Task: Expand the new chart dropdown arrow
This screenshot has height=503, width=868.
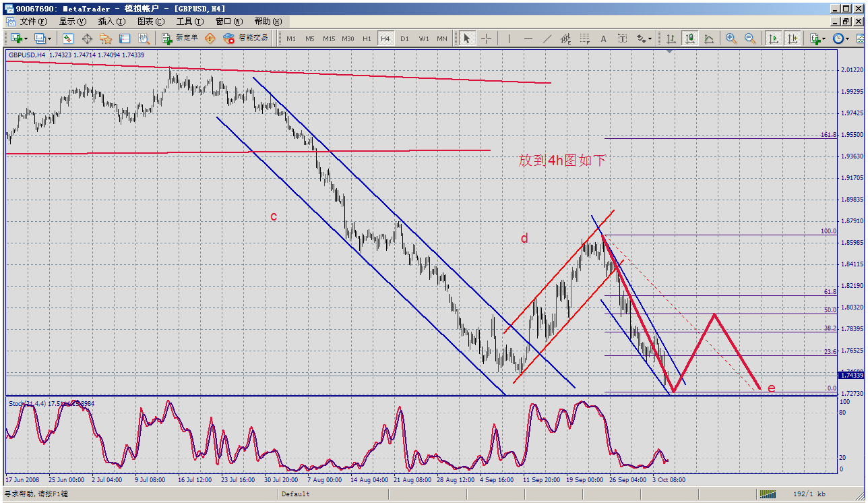Action: [x=26, y=39]
